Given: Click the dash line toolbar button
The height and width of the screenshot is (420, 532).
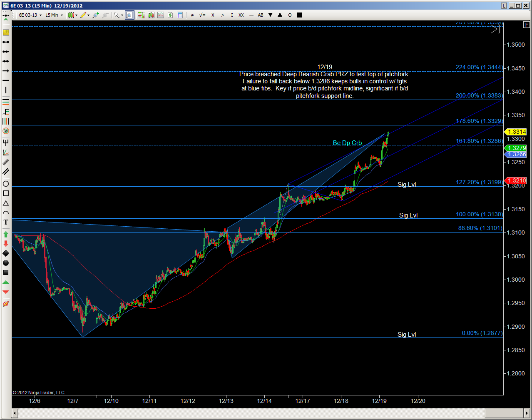Looking at the screenshot, I should click(x=251, y=15).
